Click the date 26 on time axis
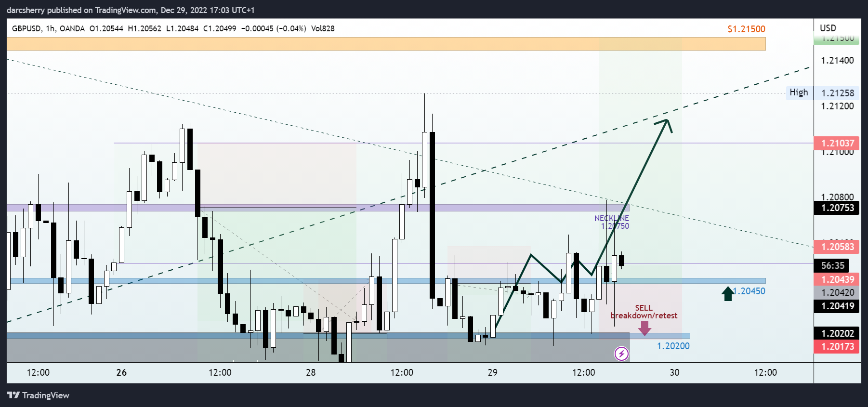Image resolution: width=868 pixels, height=407 pixels. 121,372
